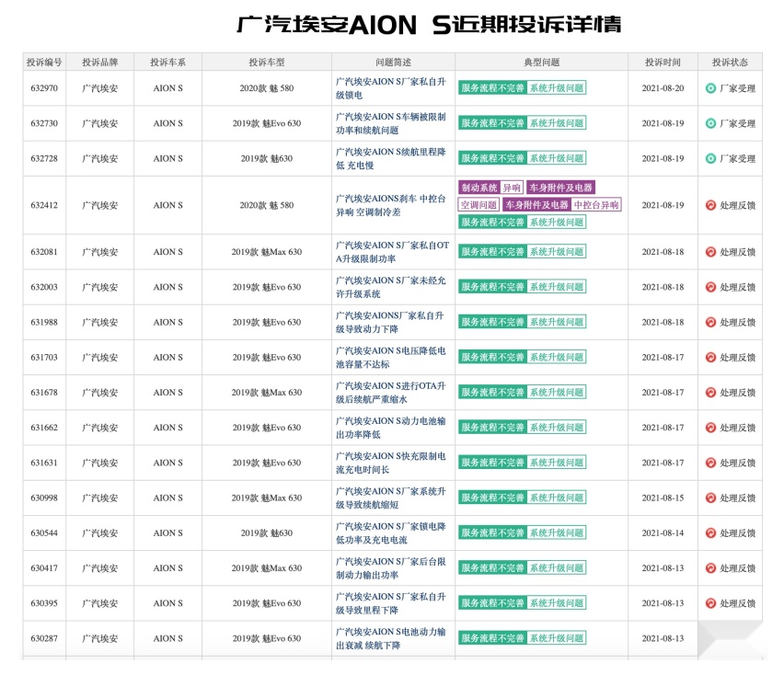The image size is (784, 675).
Task: Click the 投诉编号 column header
Action: [44, 62]
